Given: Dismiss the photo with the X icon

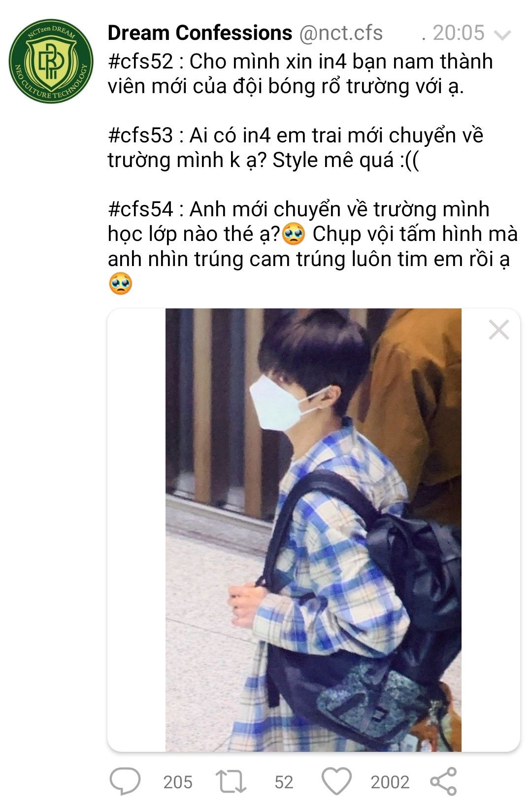Looking at the screenshot, I should pos(499,330).
